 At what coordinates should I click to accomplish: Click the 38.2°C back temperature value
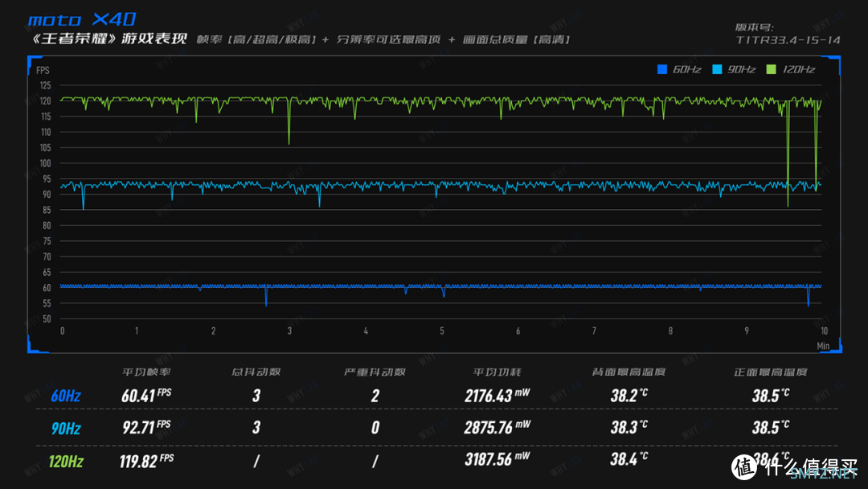coord(628,396)
